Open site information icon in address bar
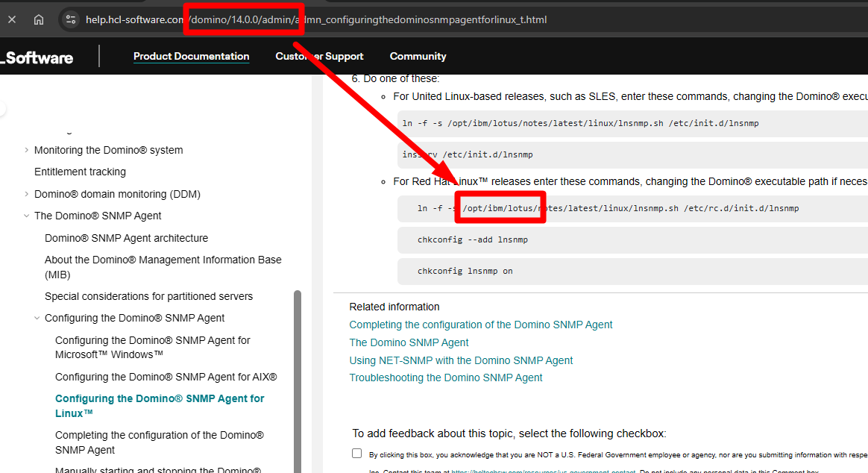This screenshot has width=868, height=473. [71, 19]
